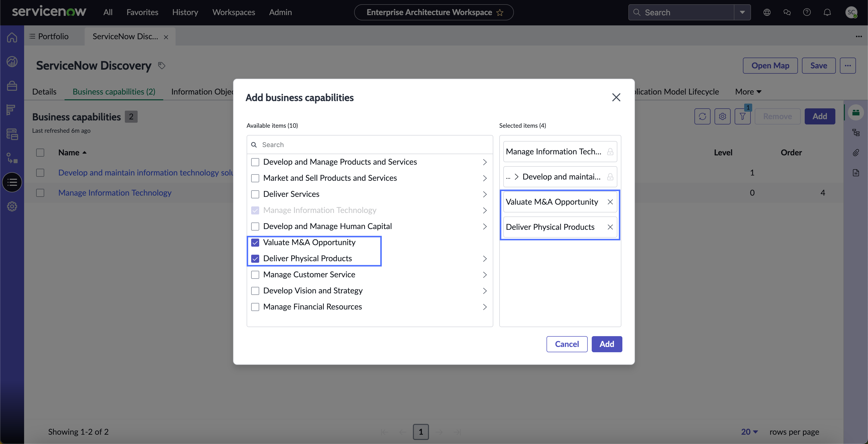This screenshot has width=868, height=444.
Task: Open the rows per page dropdown
Action: coord(749,432)
